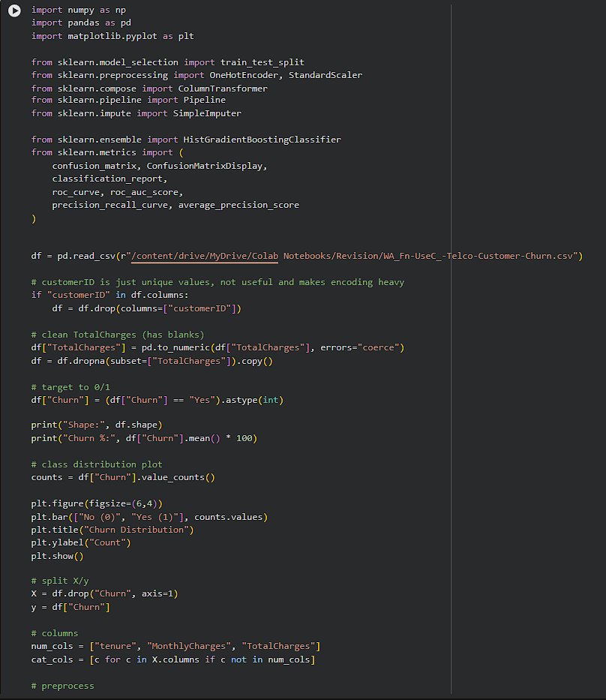Click the SimpleImputer import line
The width and height of the screenshot is (606, 700).
[x=136, y=113]
